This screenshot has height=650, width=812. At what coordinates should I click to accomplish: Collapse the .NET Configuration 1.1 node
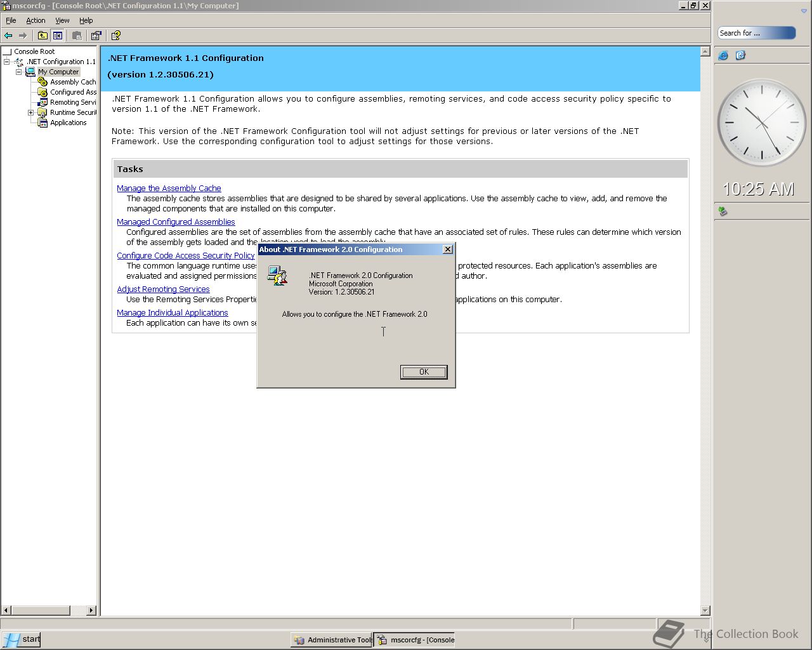tap(7, 62)
